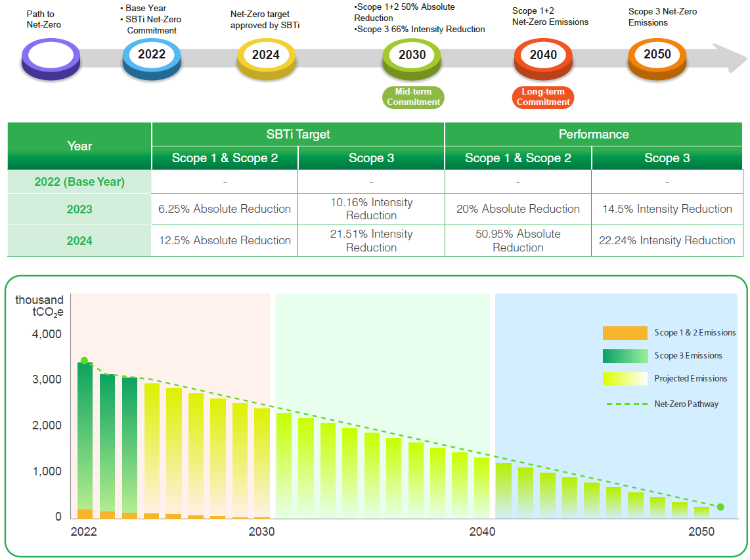Click the dashed Net-Zero Pathway legend line
The height and width of the screenshot is (560, 750).
[625, 404]
